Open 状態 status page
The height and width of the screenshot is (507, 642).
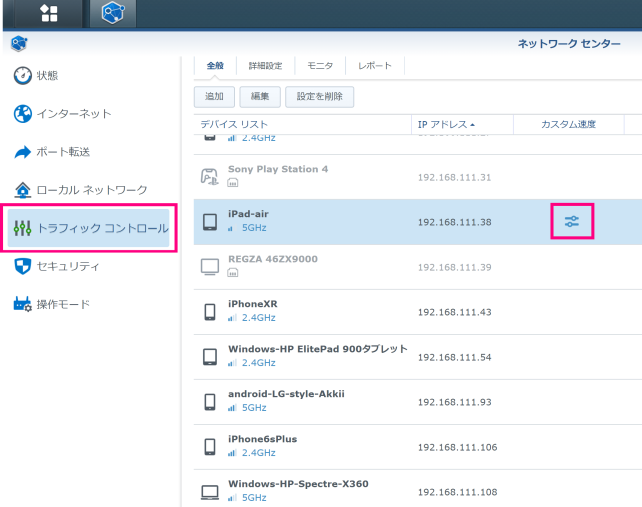coord(36,75)
